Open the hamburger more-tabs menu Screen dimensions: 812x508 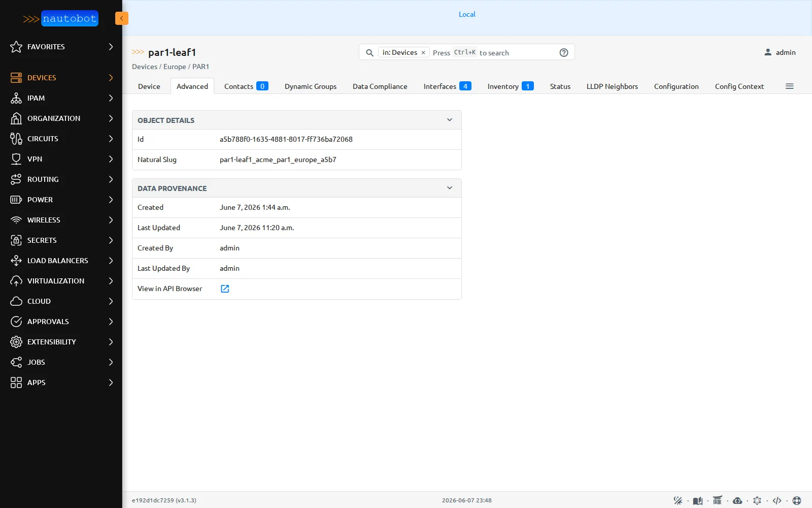[x=789, y=86]
